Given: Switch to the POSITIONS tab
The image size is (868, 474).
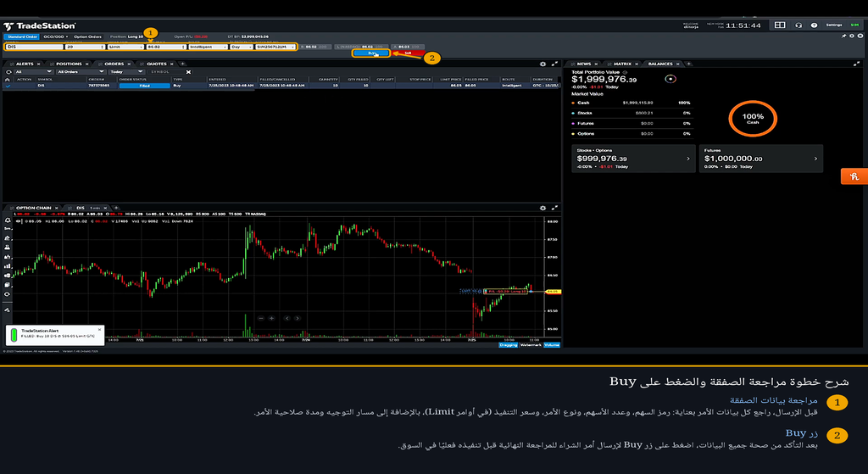Looking at the screenshot, I should pos(69,64).
